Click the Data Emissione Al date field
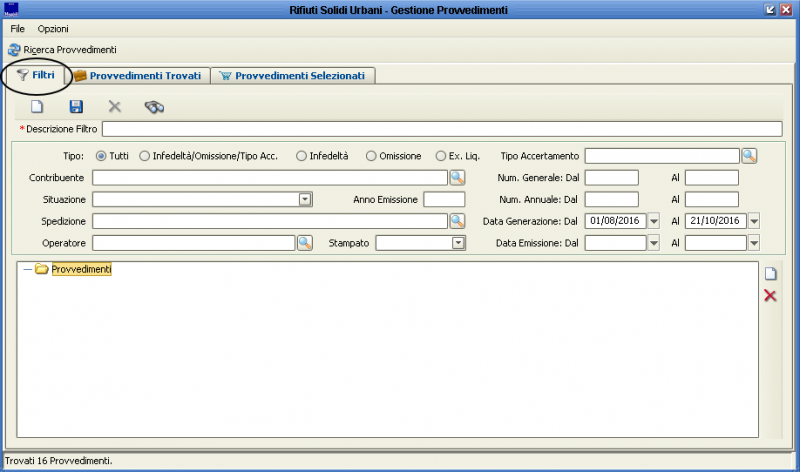 pyautogui.click(x=716, y=243)
